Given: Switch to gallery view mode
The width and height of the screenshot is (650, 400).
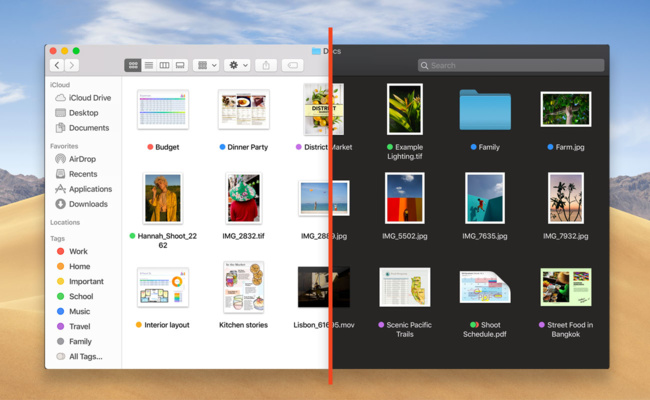Looking at the screenshot, I should 180,65.
